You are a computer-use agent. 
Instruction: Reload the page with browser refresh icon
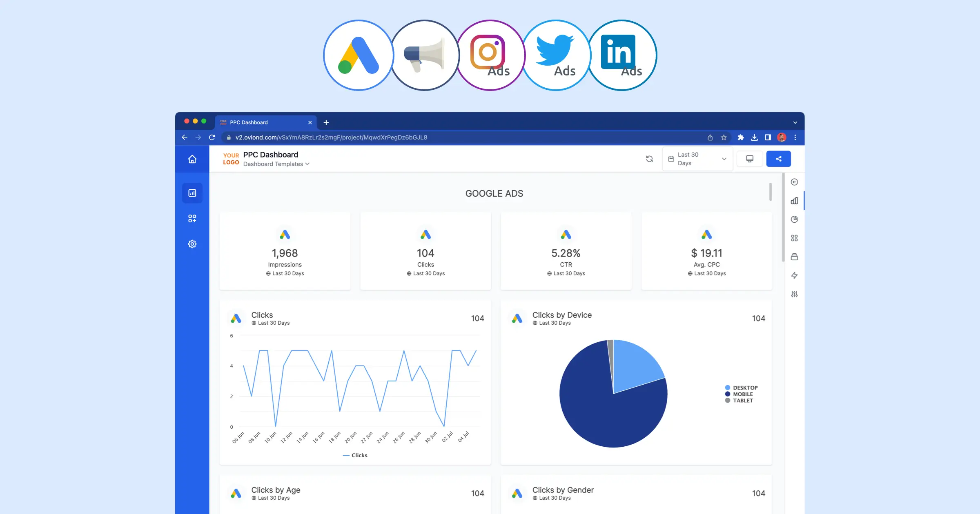(212, 137)
